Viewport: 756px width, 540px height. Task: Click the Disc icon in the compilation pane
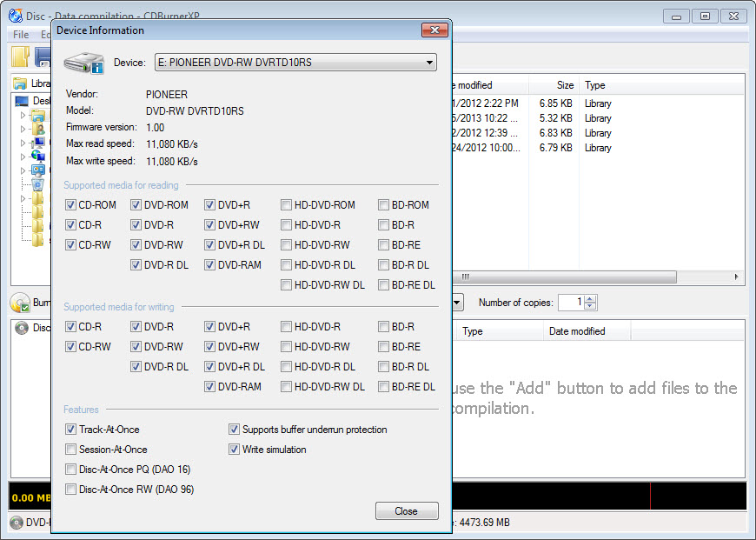(x=22, y=328)
